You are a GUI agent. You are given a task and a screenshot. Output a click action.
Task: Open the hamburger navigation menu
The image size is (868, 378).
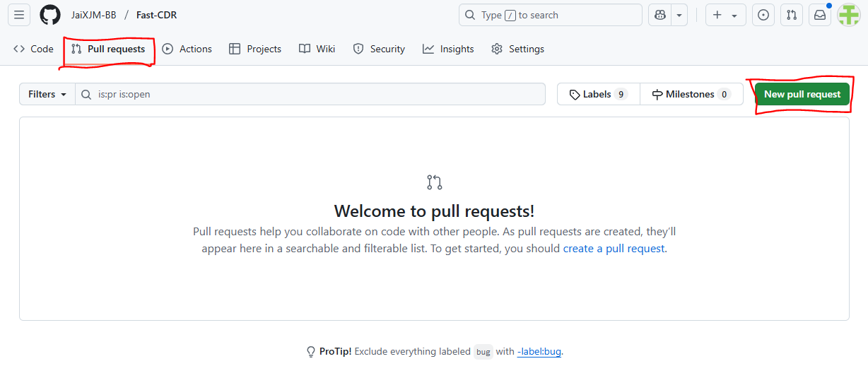pos(19,15)
